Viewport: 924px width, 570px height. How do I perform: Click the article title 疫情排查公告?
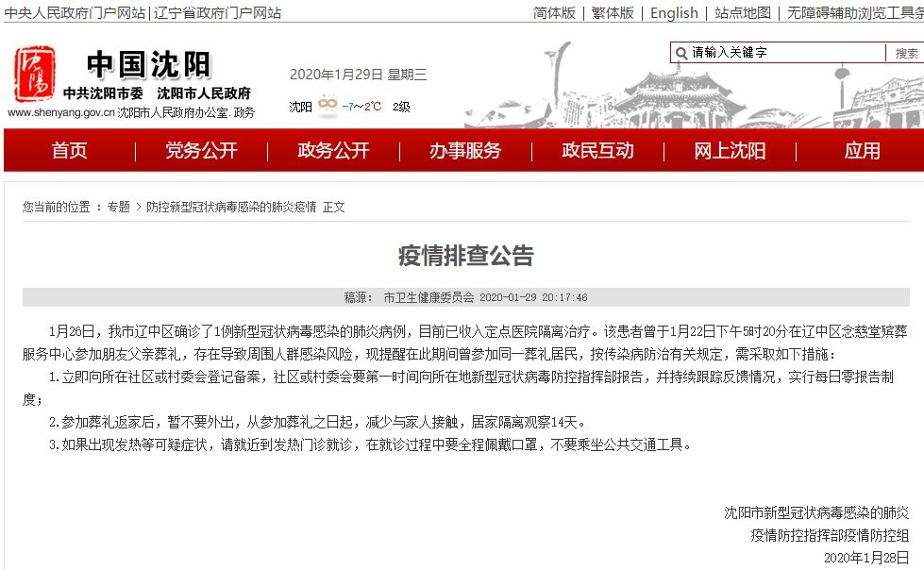click(465, 255)
